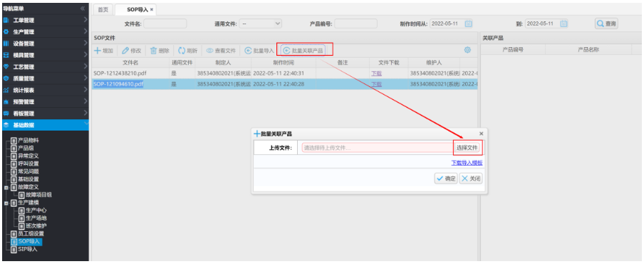Click the 删除 trash toolbar button
The width and height of the screenshot is (644, 264).
pos(160,51)
